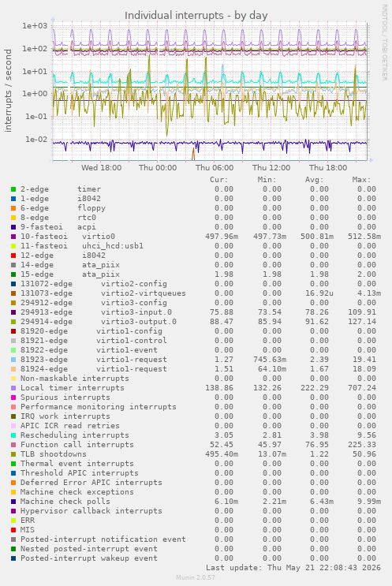Click the Thu 12:00 time axis label
The height and width of the screenshot is (586, 392).
(271, 168)
